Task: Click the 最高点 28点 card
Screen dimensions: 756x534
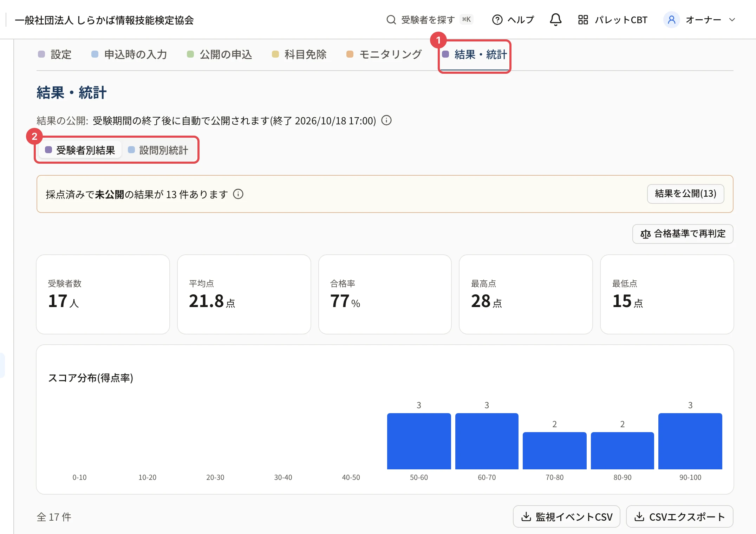Action: pyautogui.click(x=526, y=294)
